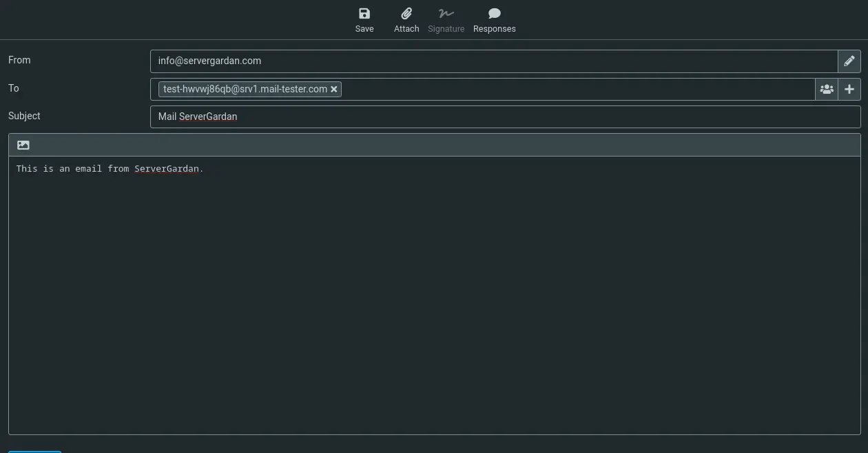Add another header field with plus icon
This screenshot has height=453, width=868.
[849, 89]
